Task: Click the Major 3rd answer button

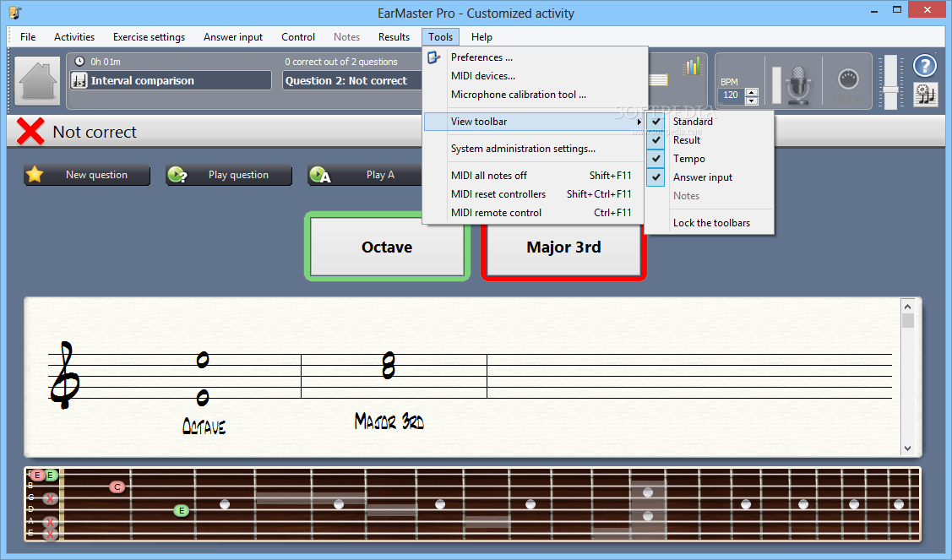Action: (563, 248)
